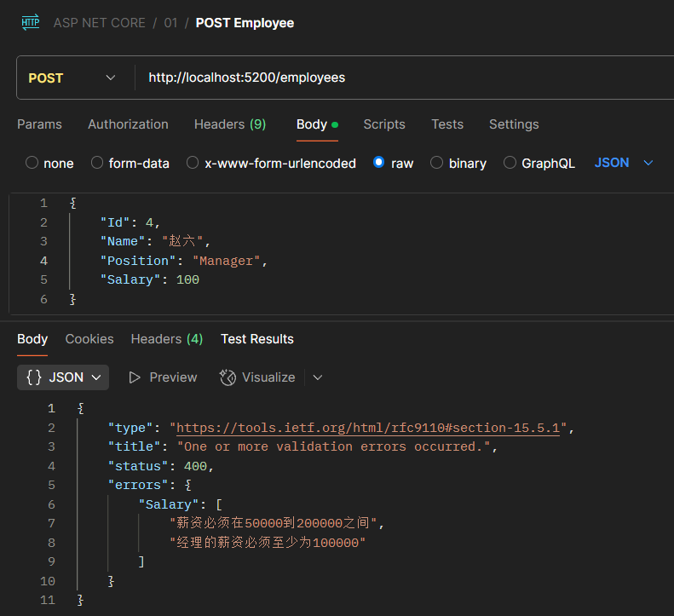Open the request Headers (9) tab

[x=229, y=124]
